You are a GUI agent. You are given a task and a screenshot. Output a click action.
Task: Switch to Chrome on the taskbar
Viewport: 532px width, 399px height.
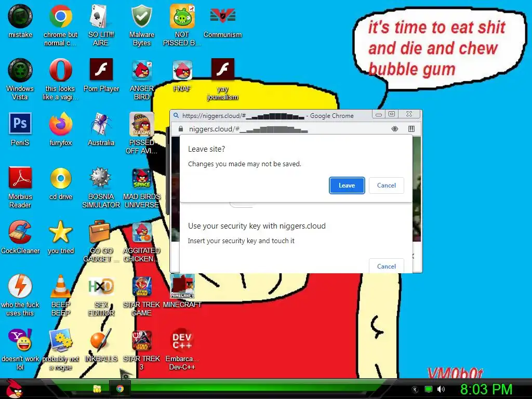click(120, 389)
